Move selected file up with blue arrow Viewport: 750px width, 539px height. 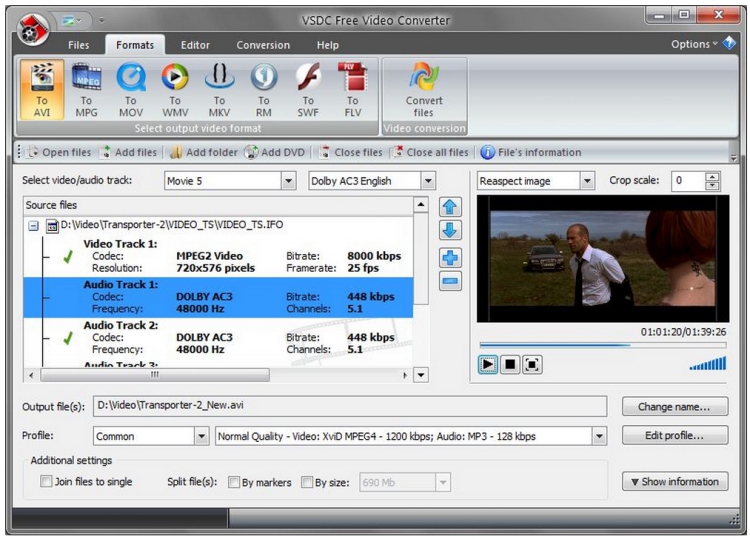click(x=450, y=207)
